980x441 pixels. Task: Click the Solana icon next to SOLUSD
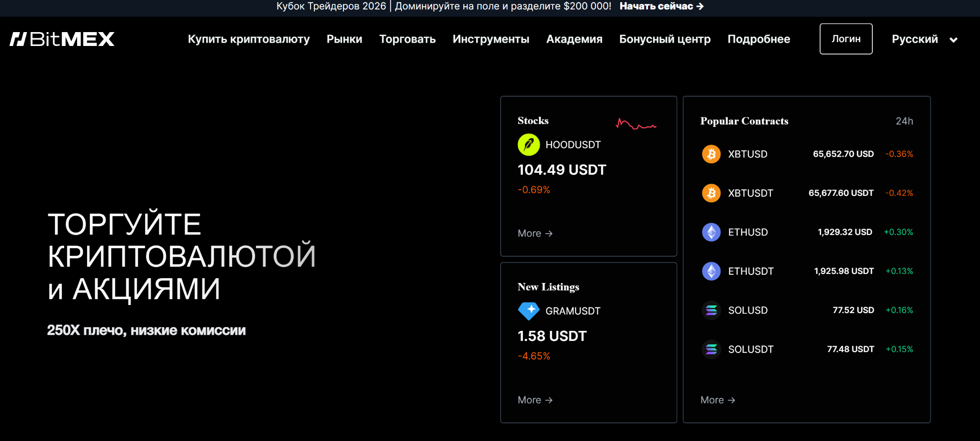pyautogui.click(x=712, y=310)
